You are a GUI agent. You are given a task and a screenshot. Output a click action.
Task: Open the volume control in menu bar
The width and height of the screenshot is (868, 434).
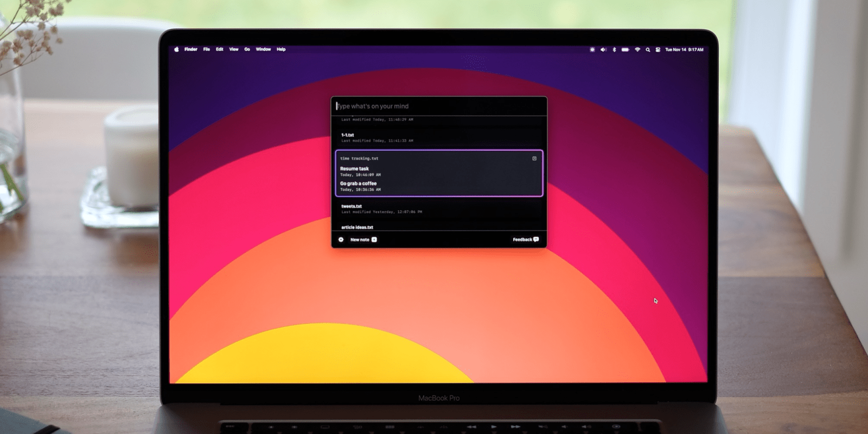click(603, 49)
